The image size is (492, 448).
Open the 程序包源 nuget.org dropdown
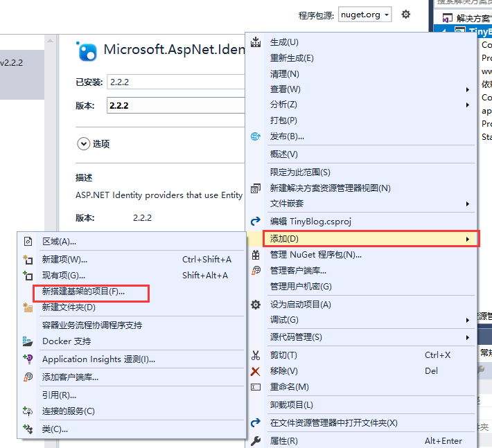[x=364, y=15]
